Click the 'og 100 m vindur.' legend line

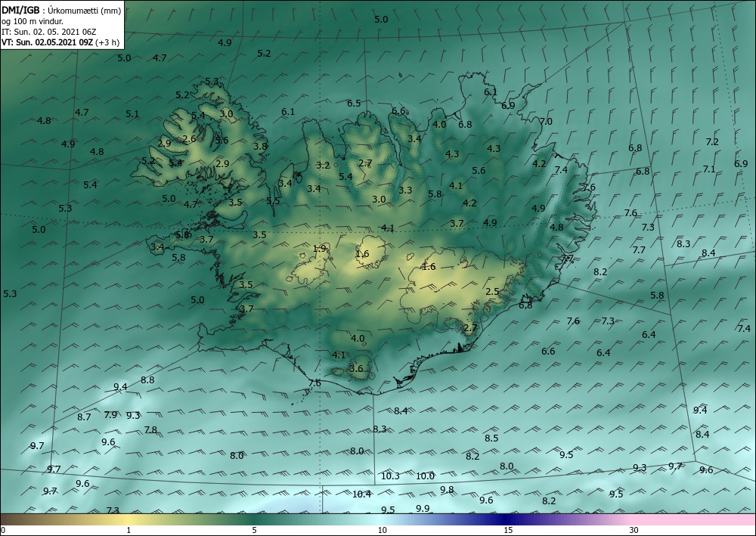click(x=33, y=21)
